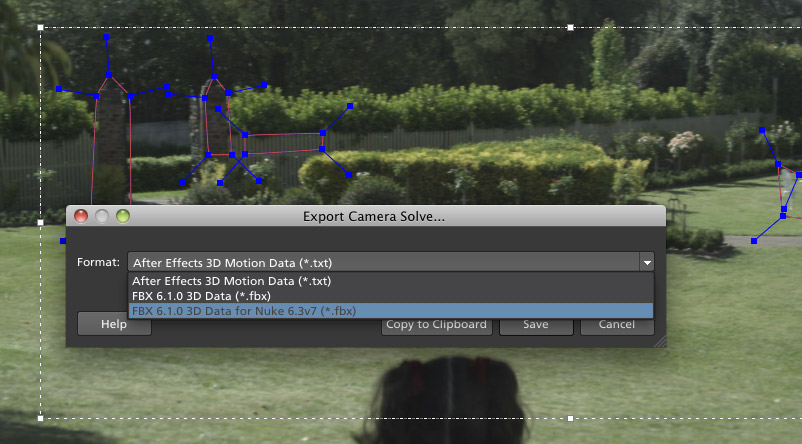Click the Format combo box field
Image resolution: width=802 pixels, height=444 pixels.
[x=391, y=262]
